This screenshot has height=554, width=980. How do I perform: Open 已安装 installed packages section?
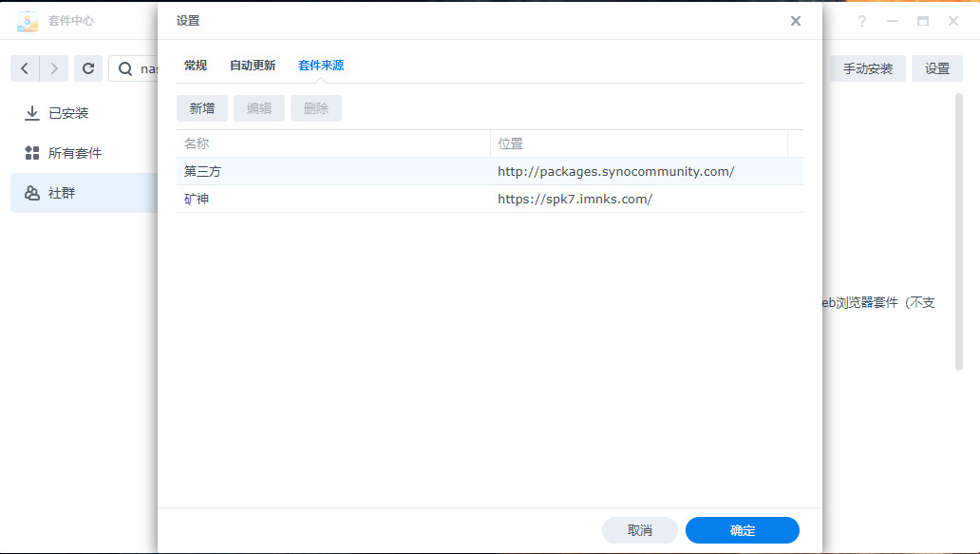click(x=68, y=113)
